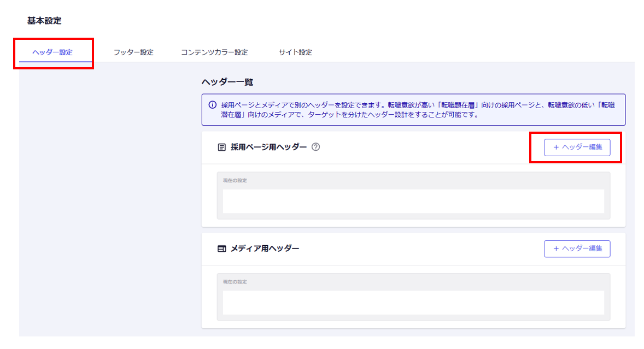This screenshot has width=644, height=349.
Task: Click the 現在の設定 label in 採用ページ section
Action: point(235,181)
